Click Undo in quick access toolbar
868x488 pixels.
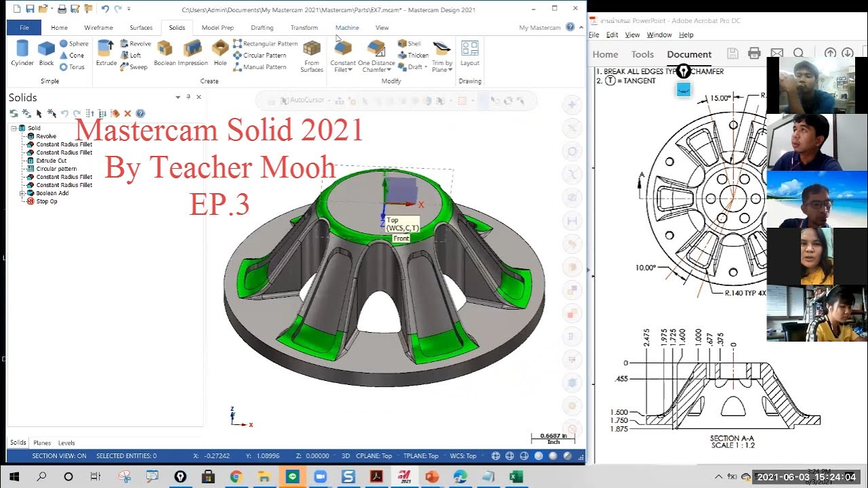[105, 9]
